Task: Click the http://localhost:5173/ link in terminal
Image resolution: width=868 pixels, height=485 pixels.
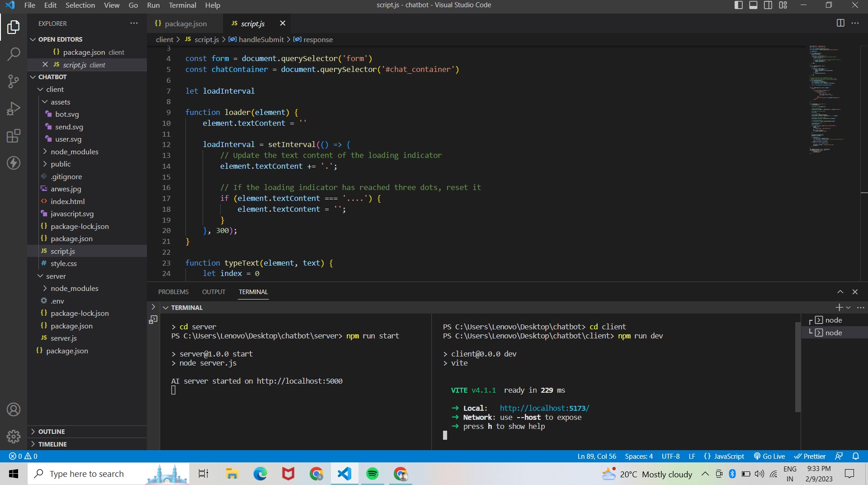Action: [544, 408]
